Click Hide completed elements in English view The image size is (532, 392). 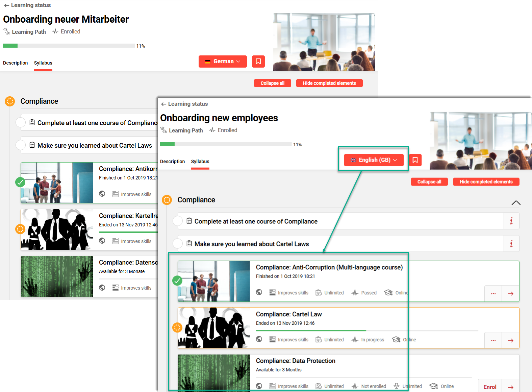(x=486, y=182)
